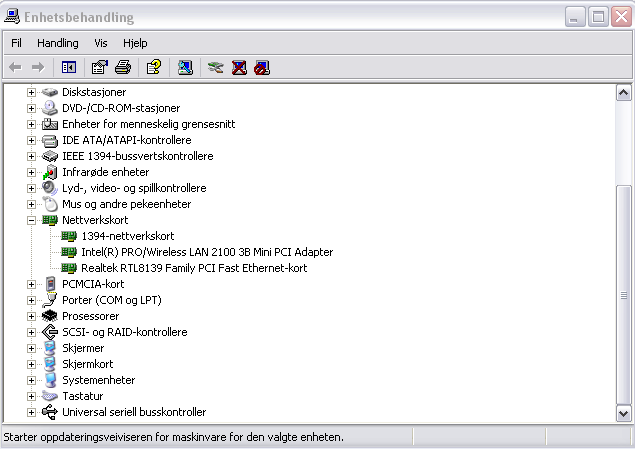Click the DVD-/CD-ROM-stasjoner disc icon
Screen dimensions: 635x449
(x=50, y=108)
